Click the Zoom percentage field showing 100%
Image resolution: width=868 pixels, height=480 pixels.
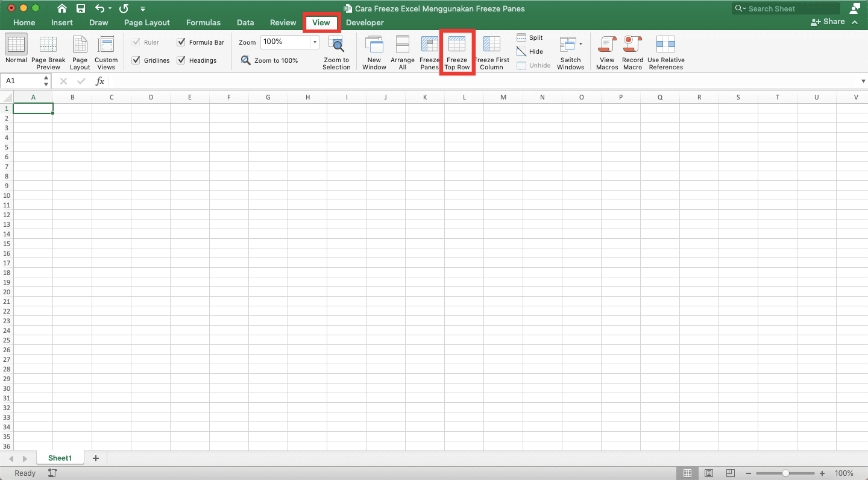(285, 42)
